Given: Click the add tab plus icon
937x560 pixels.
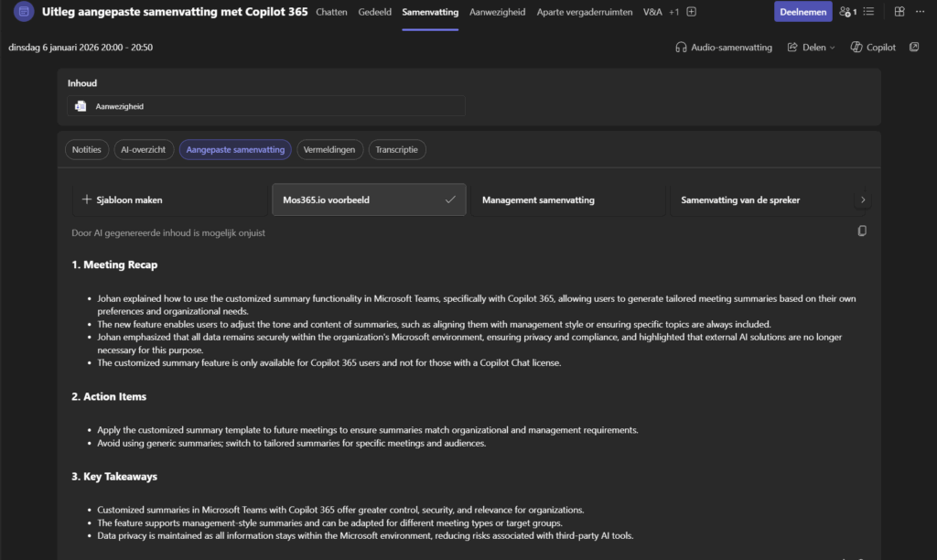Looking at the screenshot, I should [692, 12].
